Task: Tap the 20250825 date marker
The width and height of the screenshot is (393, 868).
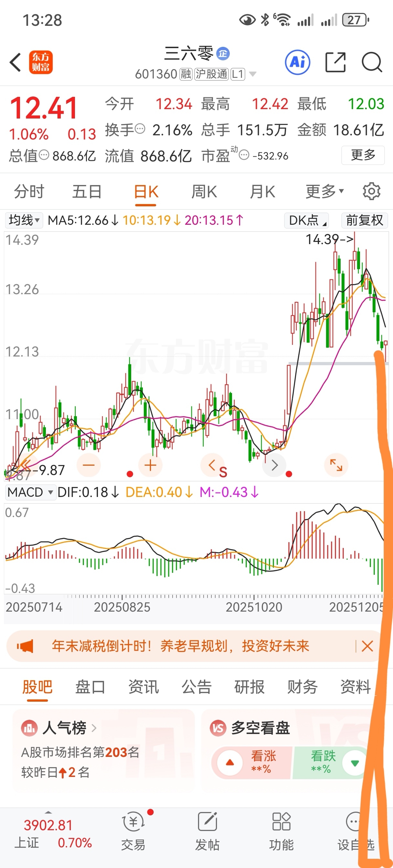Action: click(x=122, y=607)
